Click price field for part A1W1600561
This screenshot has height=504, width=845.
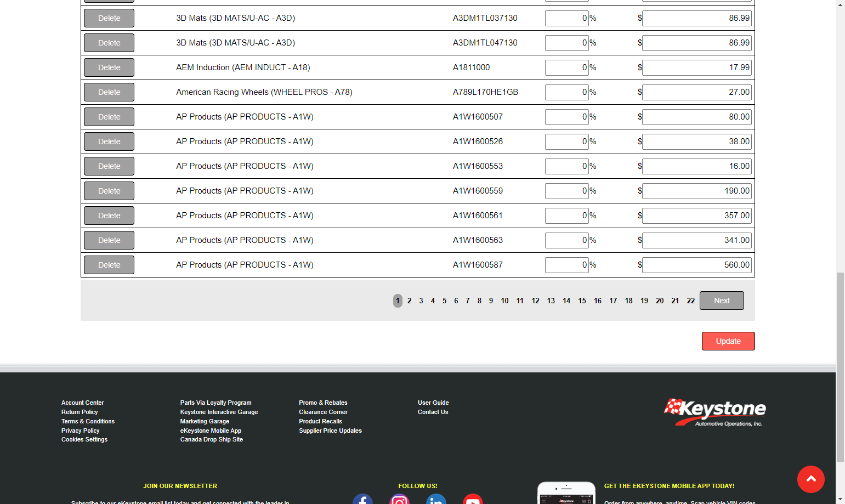697,216
